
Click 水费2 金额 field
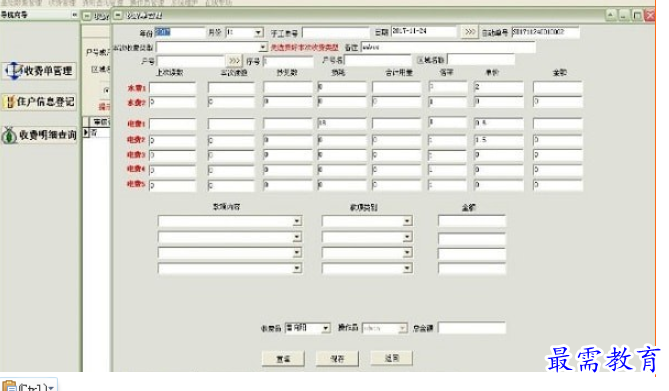click(557, 102)
